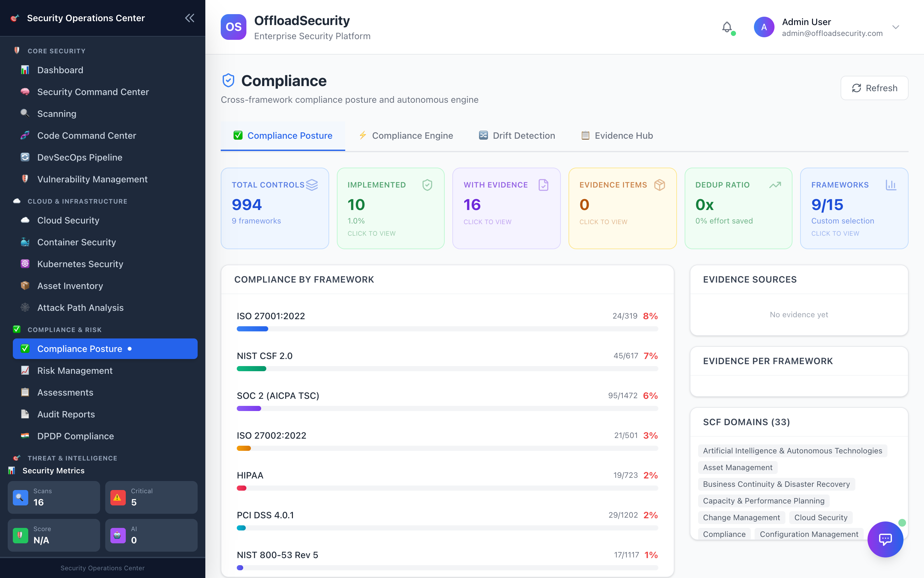Click the Score N/A metric tile
The height and width of the screenshot is (578, 924).
coord(54,535)
